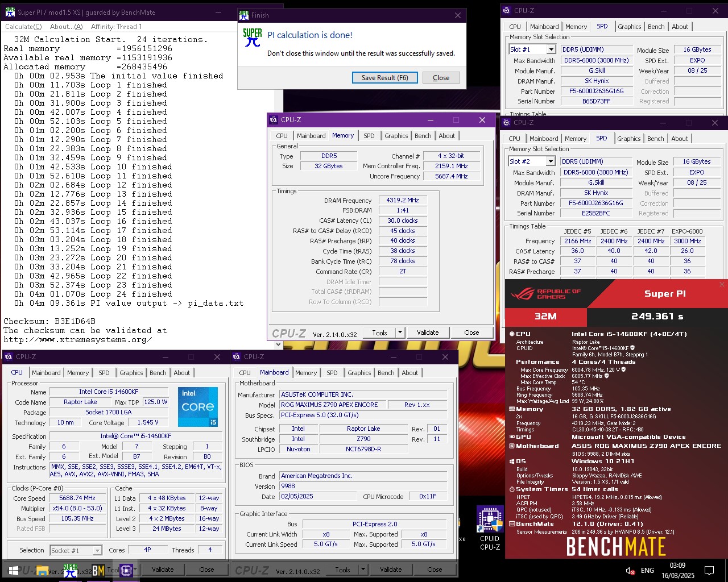Open the BenchMate BM taskbar icon
This screenshot has height=582, width=728.
(98, 570)
